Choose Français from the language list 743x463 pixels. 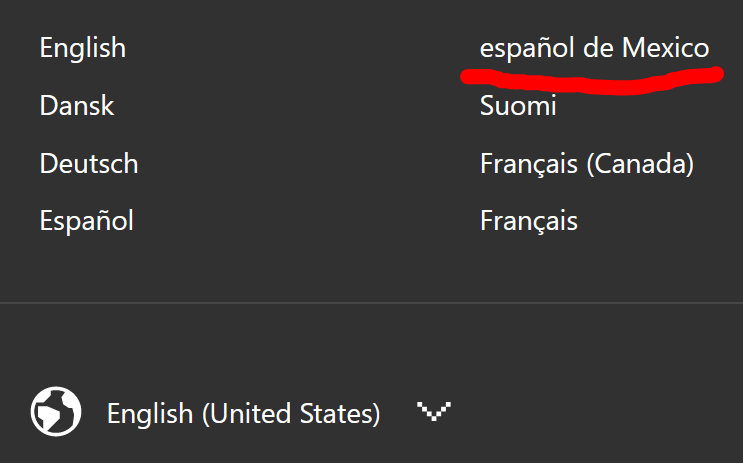tap(529, 220)
